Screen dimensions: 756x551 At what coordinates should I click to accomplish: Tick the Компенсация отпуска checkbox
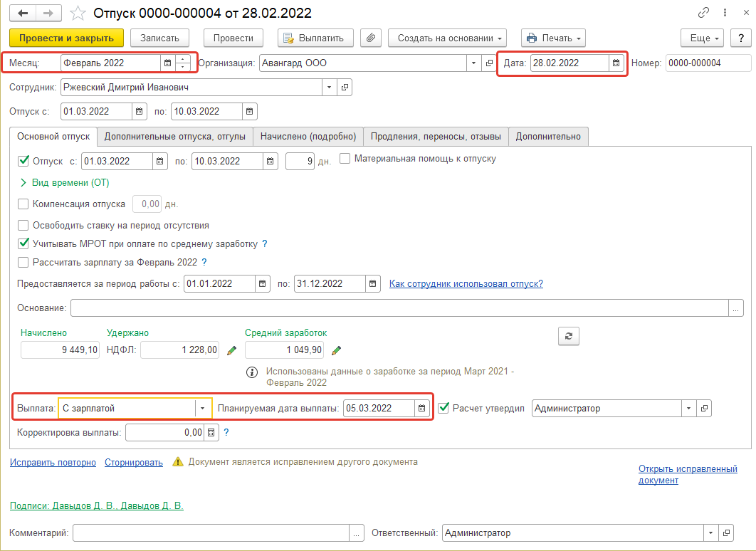coord(23,204)
